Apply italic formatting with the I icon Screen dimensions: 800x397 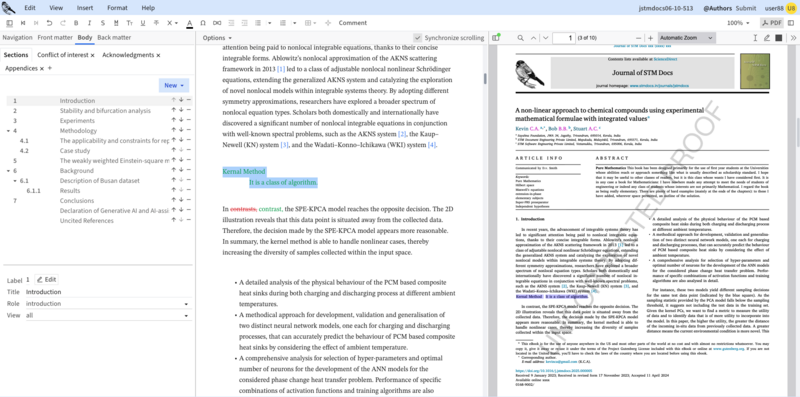(x=89, y=23)
